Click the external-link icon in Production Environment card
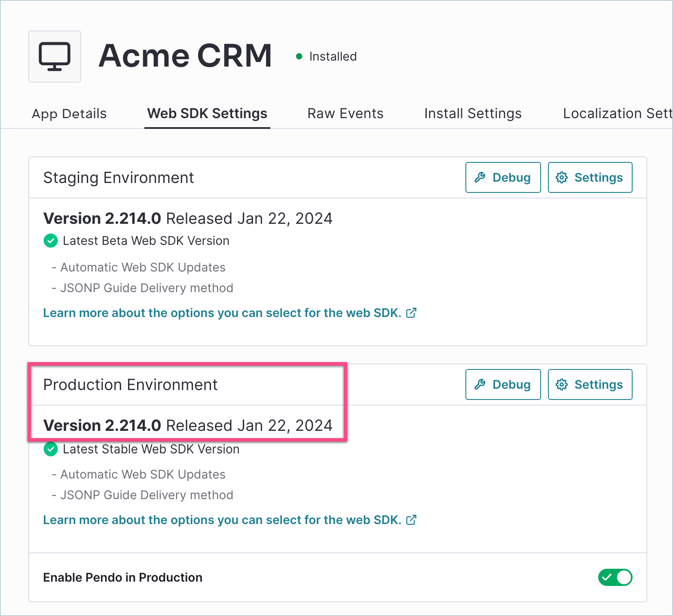Image resolution: width=673 pixels, height=616 pixels. pos(411,520)
